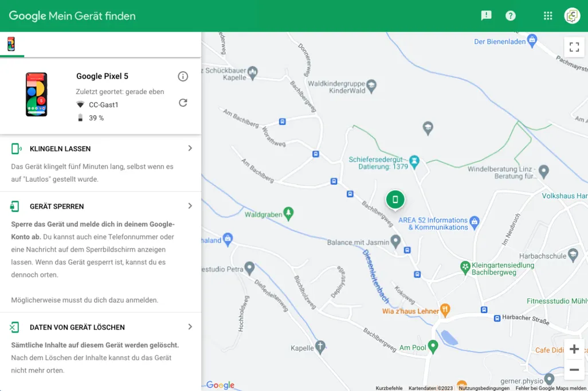588x391 pixels.
Task: Click Windelberatung Linz map pin
Action: click(543, 171)
